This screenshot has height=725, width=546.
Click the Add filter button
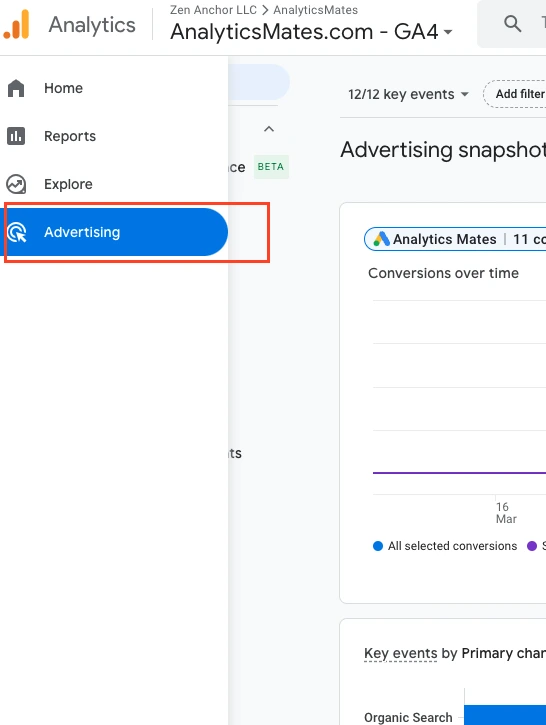515,94
